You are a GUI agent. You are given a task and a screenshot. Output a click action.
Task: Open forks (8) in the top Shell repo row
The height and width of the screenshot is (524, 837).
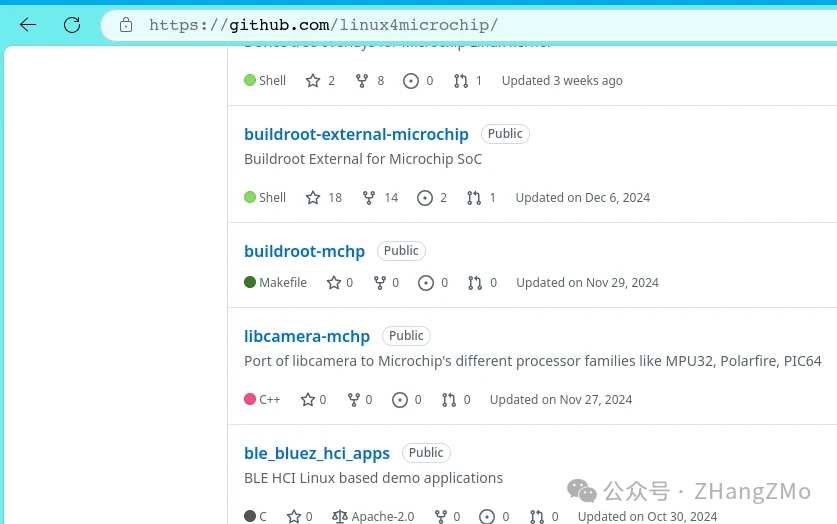[369, 81]
